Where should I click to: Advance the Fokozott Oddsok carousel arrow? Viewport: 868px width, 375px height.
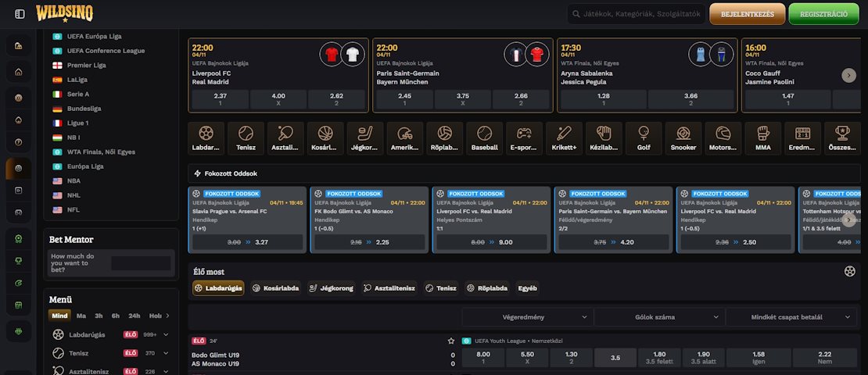click(x=848, y=220)
